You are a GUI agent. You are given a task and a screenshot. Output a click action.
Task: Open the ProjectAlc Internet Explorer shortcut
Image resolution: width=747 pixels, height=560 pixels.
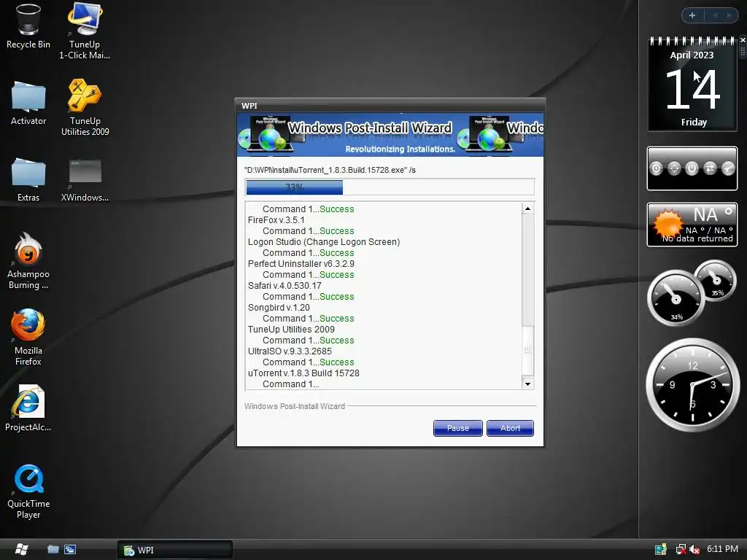pyautogui.click(x=28, y=408)
